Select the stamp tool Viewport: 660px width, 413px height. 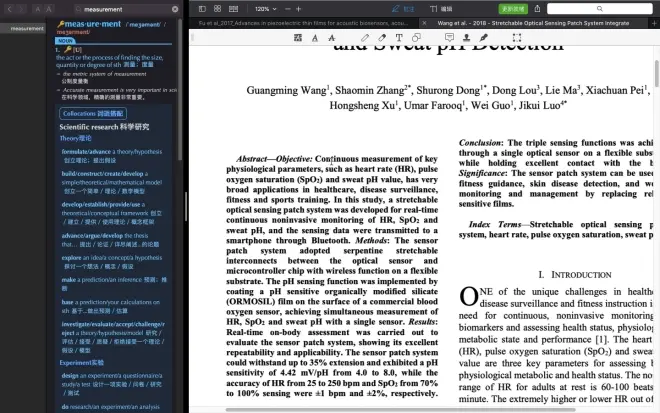coord(466,38)
